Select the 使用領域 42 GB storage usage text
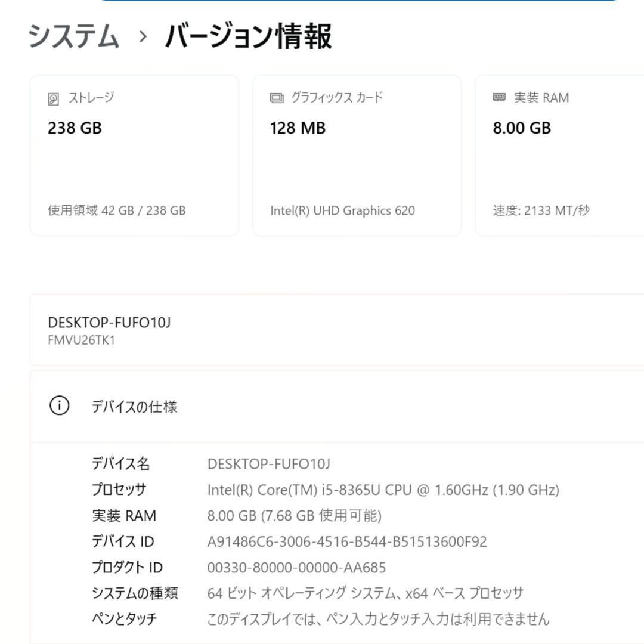The height and width of the screenshot is (644, 644). click(116, 210)
